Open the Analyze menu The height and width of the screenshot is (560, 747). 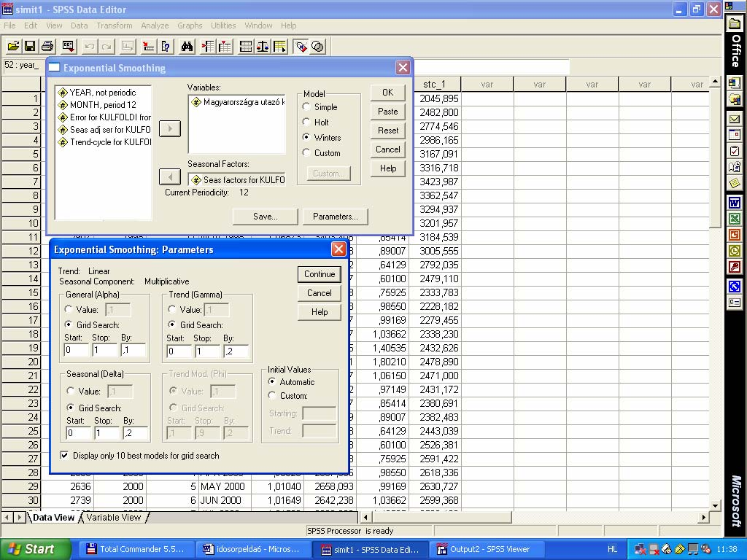[155, 26]
